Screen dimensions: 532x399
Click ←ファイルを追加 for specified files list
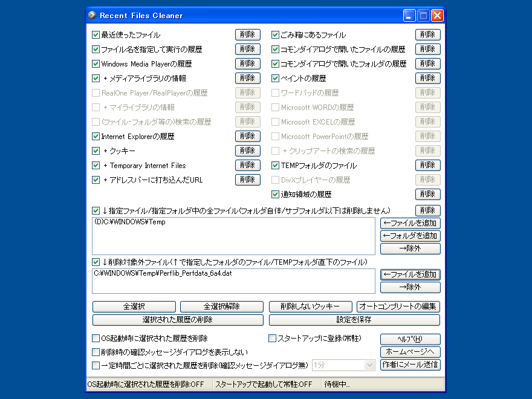[x=410, y=223]
